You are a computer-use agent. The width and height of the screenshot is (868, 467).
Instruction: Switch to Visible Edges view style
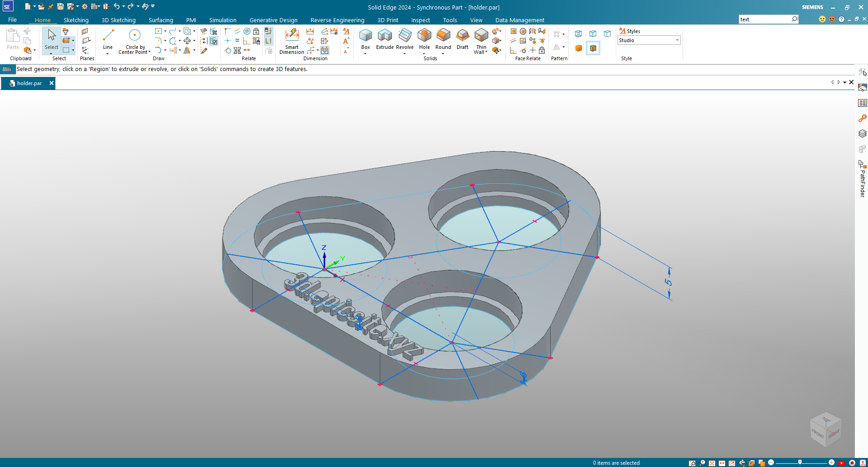[x=607, y=34]
